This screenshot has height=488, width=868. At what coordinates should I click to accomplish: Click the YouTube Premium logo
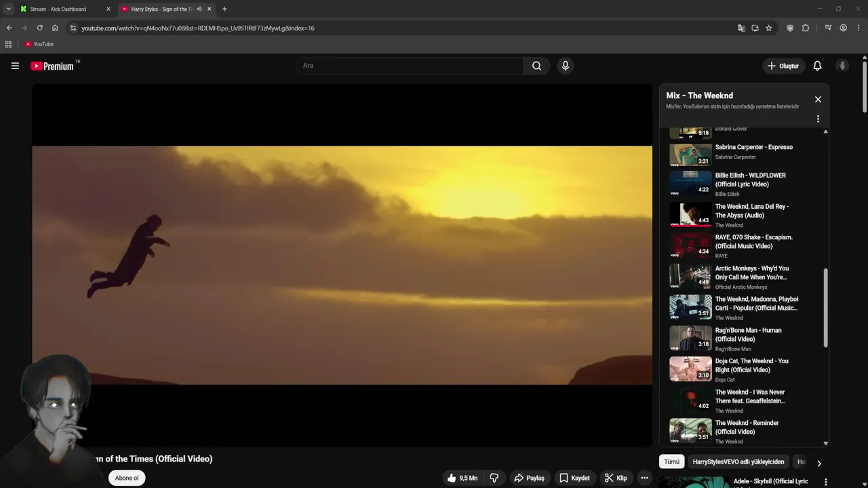click(52, 66)
